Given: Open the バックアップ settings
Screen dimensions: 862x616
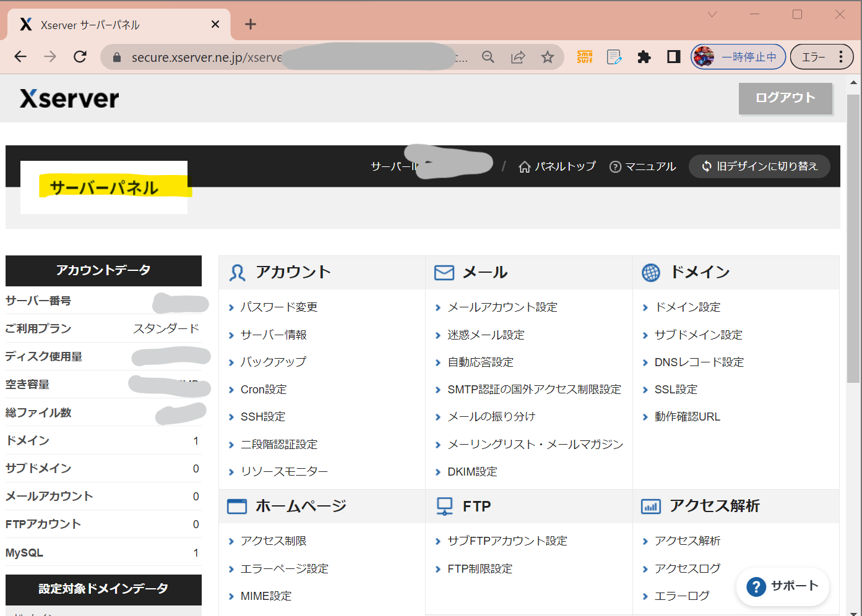Looking at the screenshot, I should pyautogui.click(x=274, y=362).
